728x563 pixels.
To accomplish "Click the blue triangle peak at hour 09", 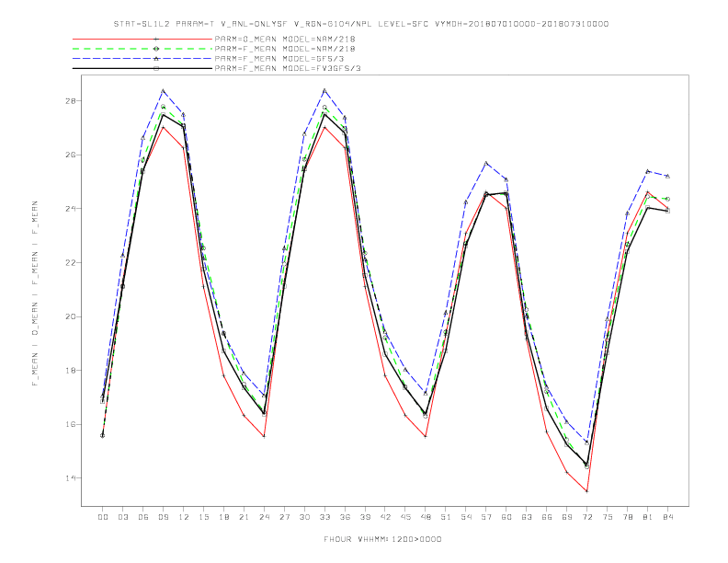I will click(x=164, y=91).
